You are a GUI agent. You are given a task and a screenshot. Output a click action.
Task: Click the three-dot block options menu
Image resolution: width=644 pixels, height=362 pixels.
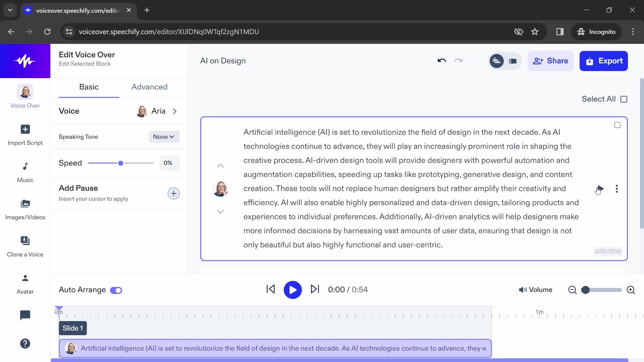click(x=616, y=189)
